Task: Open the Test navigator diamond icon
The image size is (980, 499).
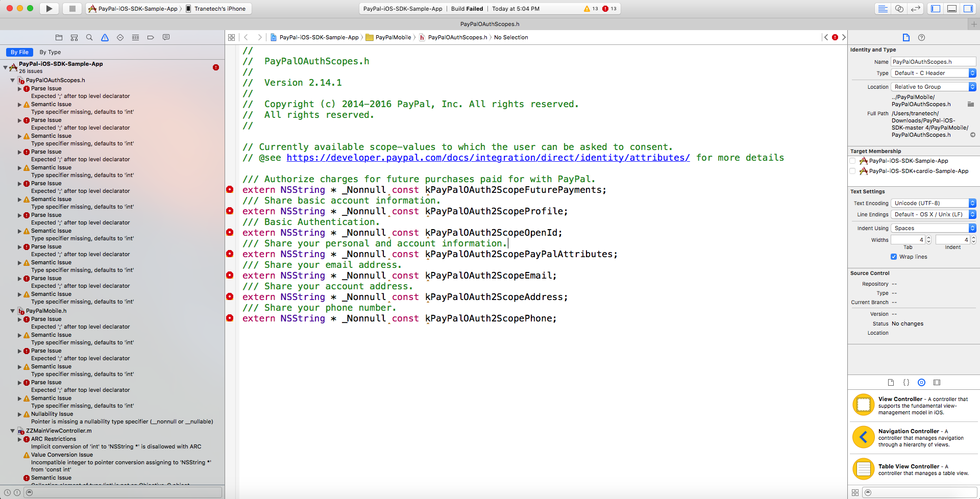Action: click(x=120, y=37)
